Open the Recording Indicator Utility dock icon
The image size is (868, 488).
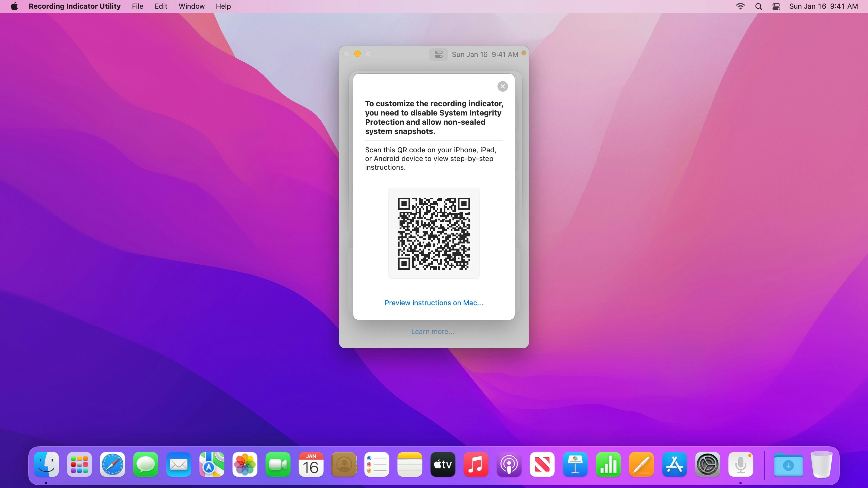point(740,464)
